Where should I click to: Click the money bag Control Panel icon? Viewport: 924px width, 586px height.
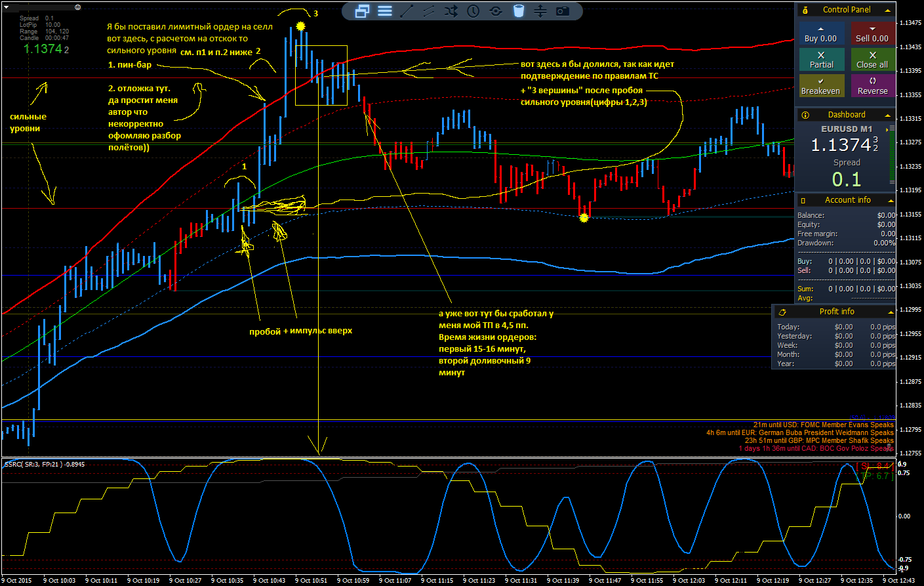[805, 10]
